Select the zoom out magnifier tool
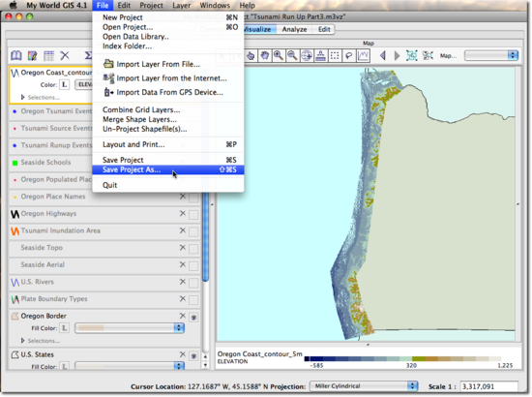This screenshot has width=532, height=397. point(292,55)
